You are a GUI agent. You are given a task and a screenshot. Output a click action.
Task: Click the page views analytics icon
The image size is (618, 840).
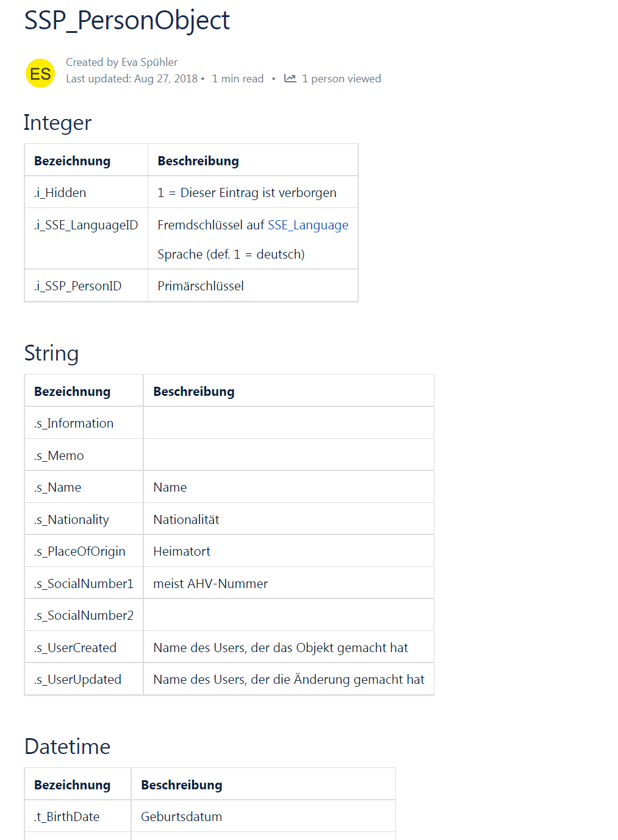pos(290,79)
